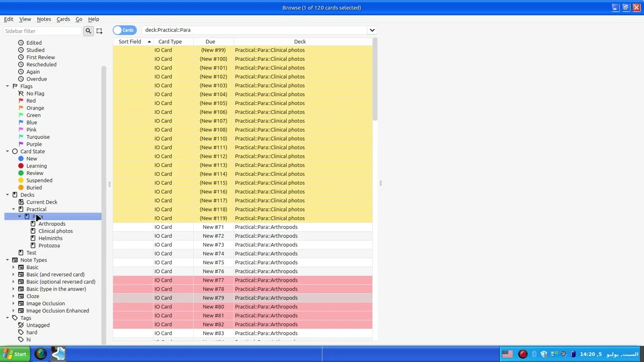This screenshot has height=362, width=644.
Task: Click the Overdue clock icon
Action: [x=21, y=79]
